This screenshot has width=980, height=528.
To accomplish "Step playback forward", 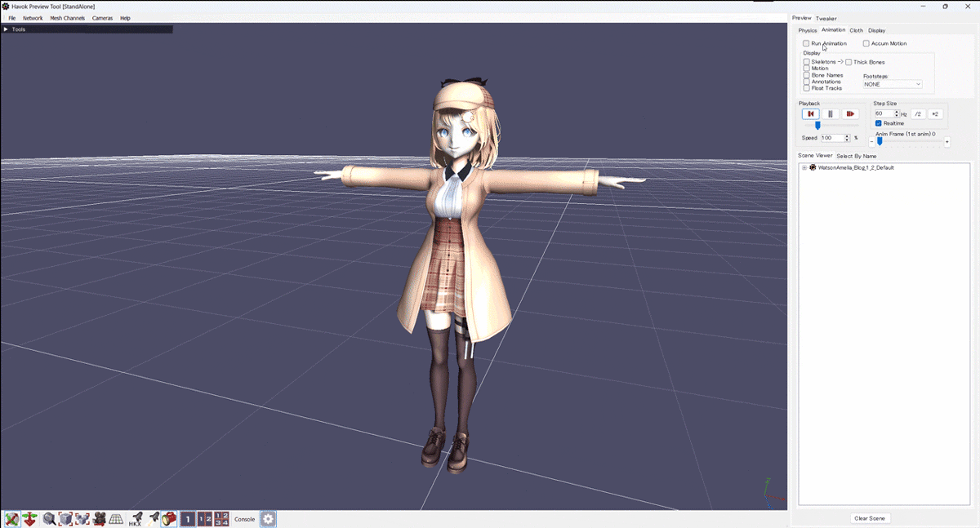I will tap(850, 114).
